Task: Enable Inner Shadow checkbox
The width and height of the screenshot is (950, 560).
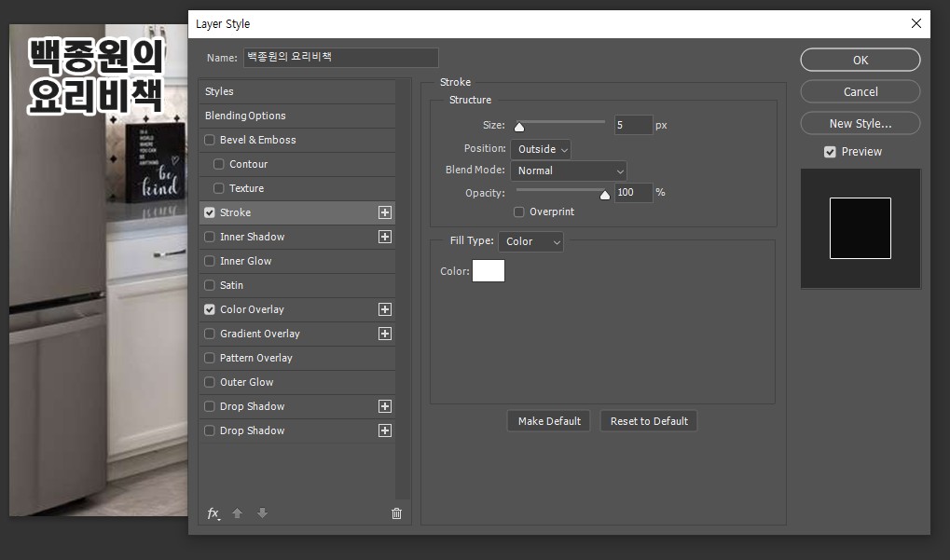Action: (x=210, y=237)
